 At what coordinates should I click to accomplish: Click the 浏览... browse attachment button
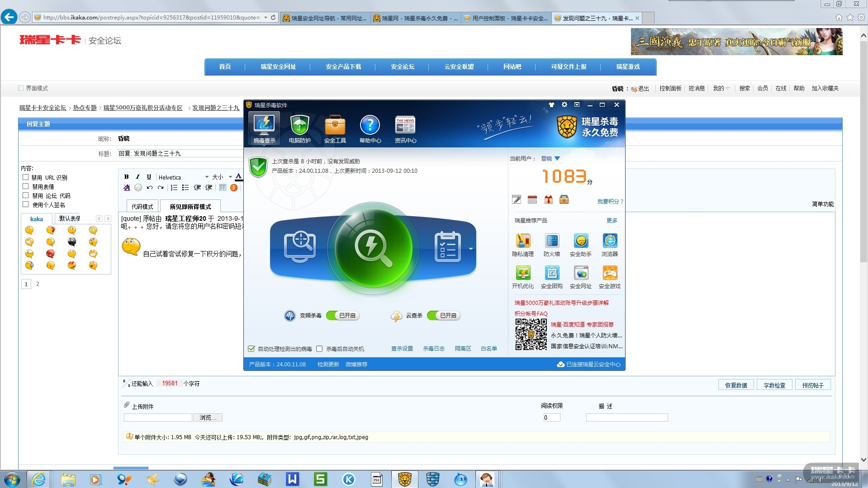[x=208, y=417]
